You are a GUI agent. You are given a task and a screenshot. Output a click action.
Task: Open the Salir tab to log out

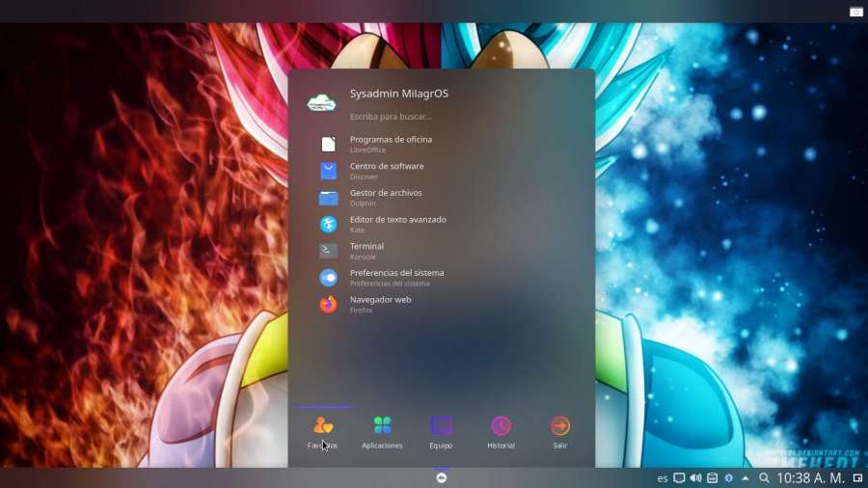coord(560,431)
